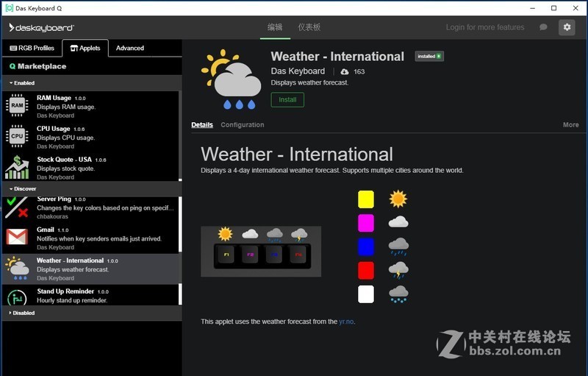Select the Stock Quote chart icon
This screenshot has width=588, height=376.
pos(17,167)
